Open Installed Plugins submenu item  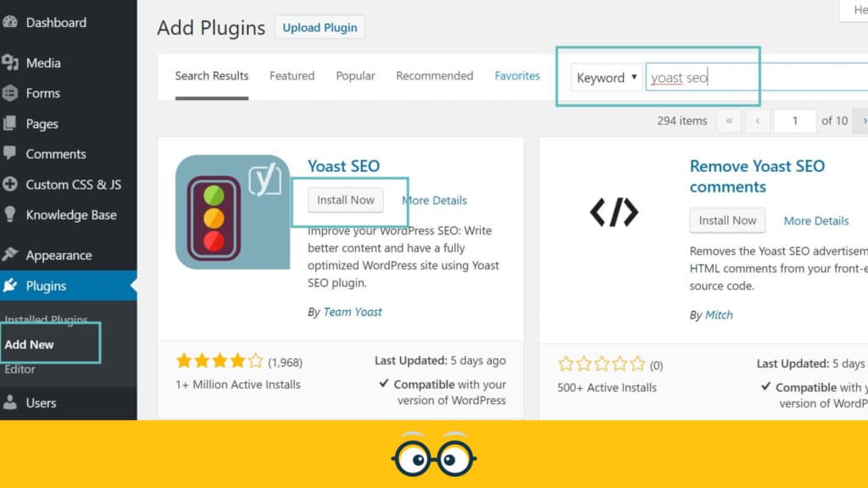46,319
